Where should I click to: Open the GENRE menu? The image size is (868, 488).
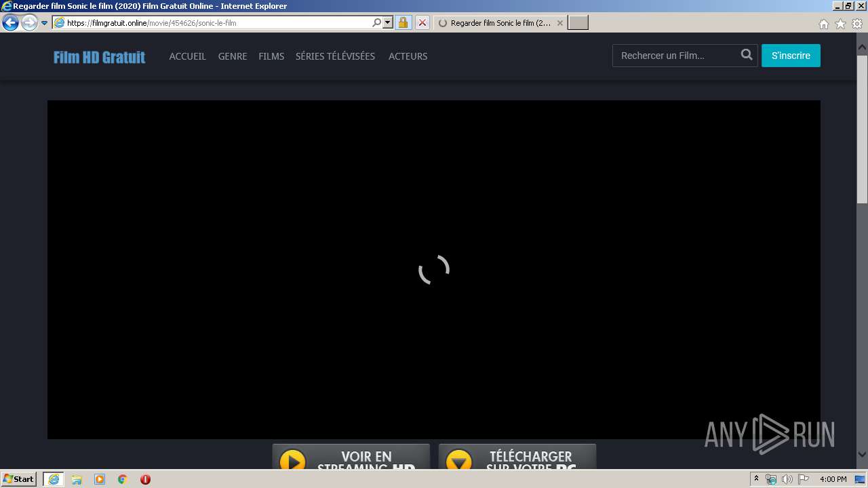click(x=233, y=56)
